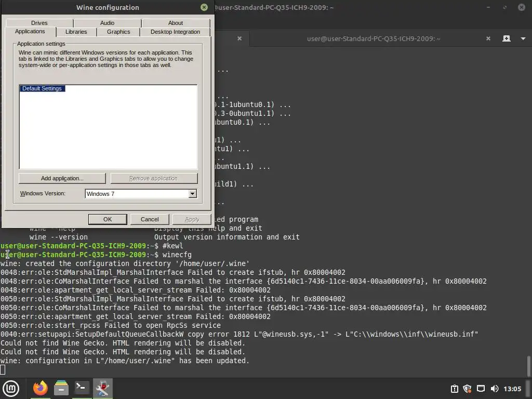The height and width of the screenshot is (399, 532).
Task: Switch to the Drives tab
Action: (x=39, y=23)
